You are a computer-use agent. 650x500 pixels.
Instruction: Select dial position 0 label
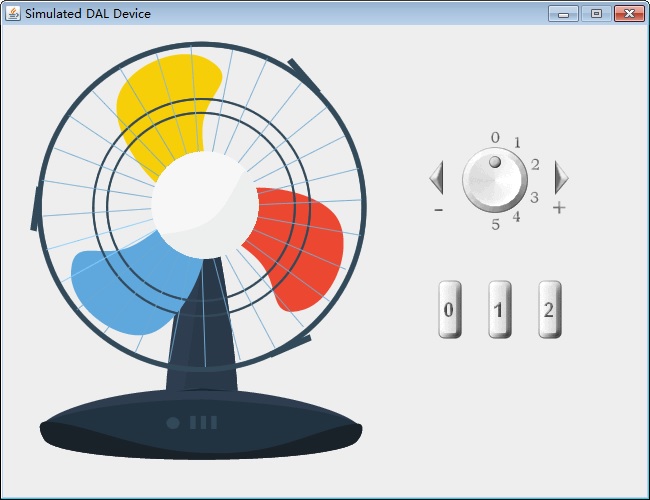495,137
